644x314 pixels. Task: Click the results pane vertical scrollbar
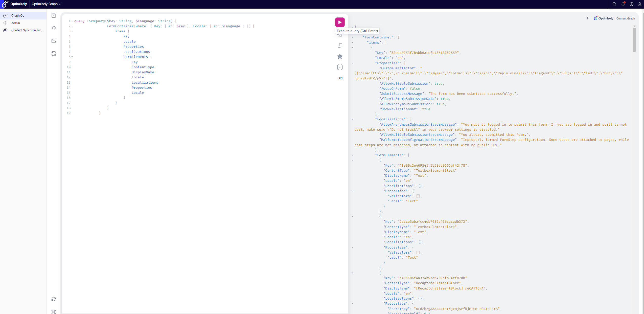(634, 40)
